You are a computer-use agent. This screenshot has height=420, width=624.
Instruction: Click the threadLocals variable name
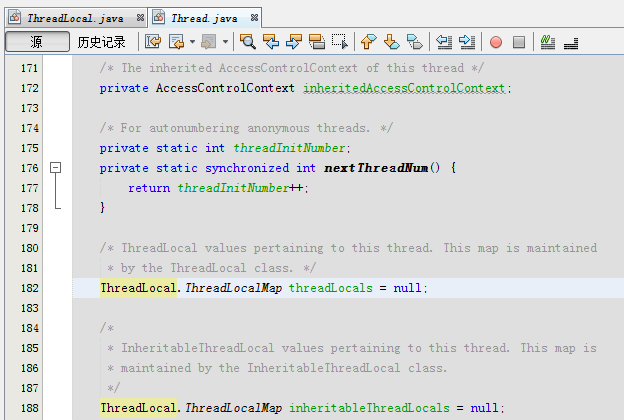click(331, 288)
